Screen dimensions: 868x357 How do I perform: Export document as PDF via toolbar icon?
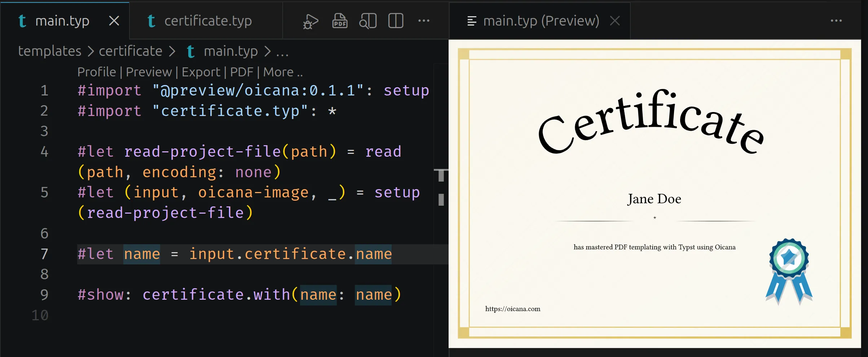(x=340, y=21)
